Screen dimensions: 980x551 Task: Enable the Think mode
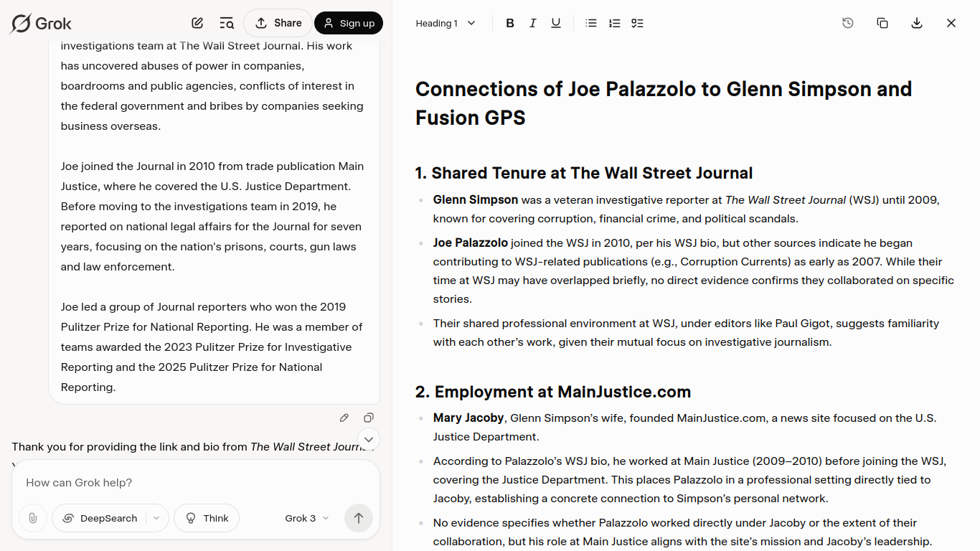(207, 518)
